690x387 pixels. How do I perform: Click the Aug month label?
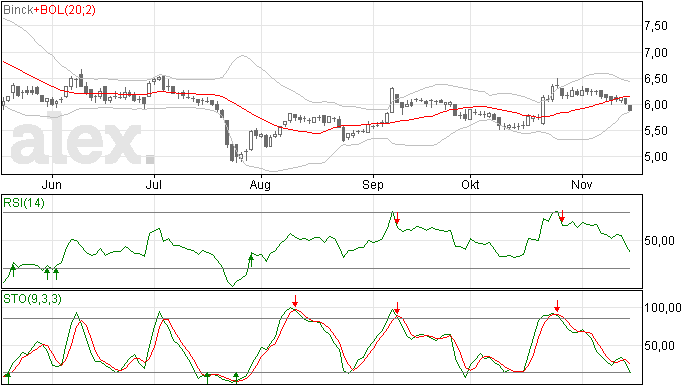click(x=261, y=185)
